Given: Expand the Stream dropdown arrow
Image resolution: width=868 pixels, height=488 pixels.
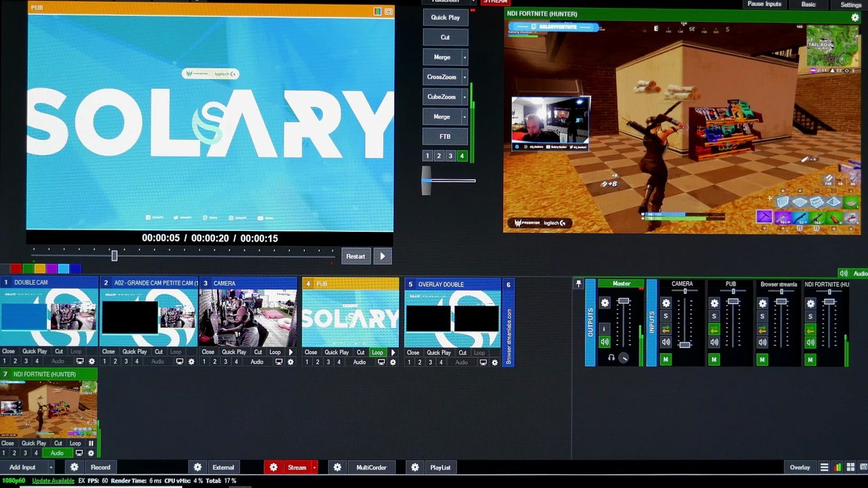Looking at the screenshot, I should (x=314, y=467).
